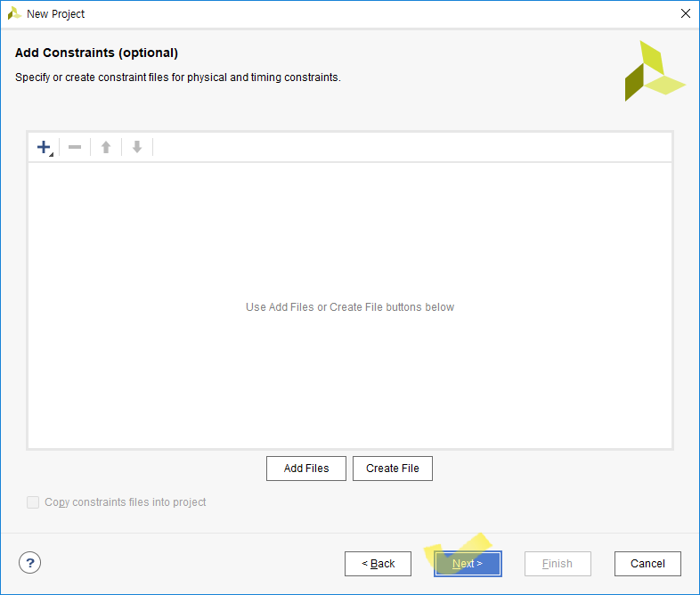Click the minus remove file icon

click(x=75, y=147)
